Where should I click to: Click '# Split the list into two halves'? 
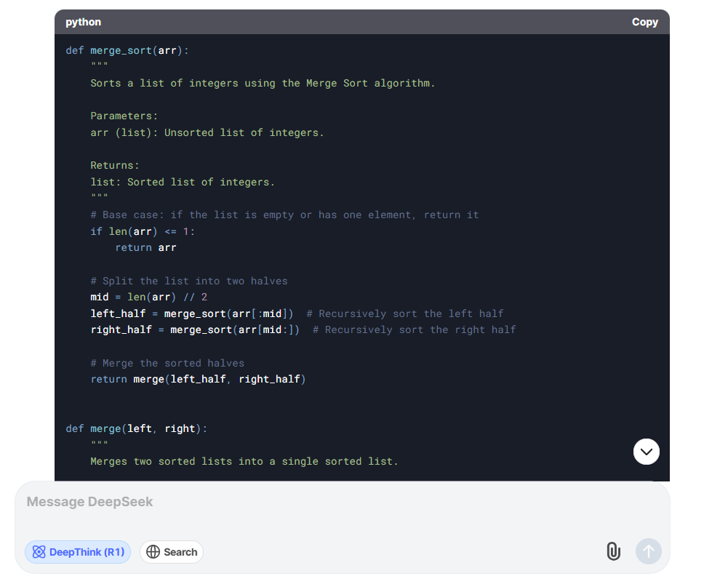(x=189, y=281)
